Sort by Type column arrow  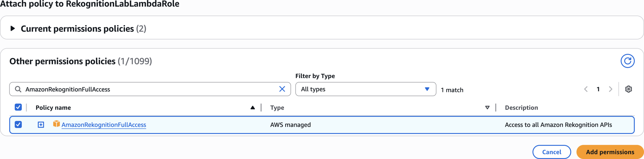point(487,108)
